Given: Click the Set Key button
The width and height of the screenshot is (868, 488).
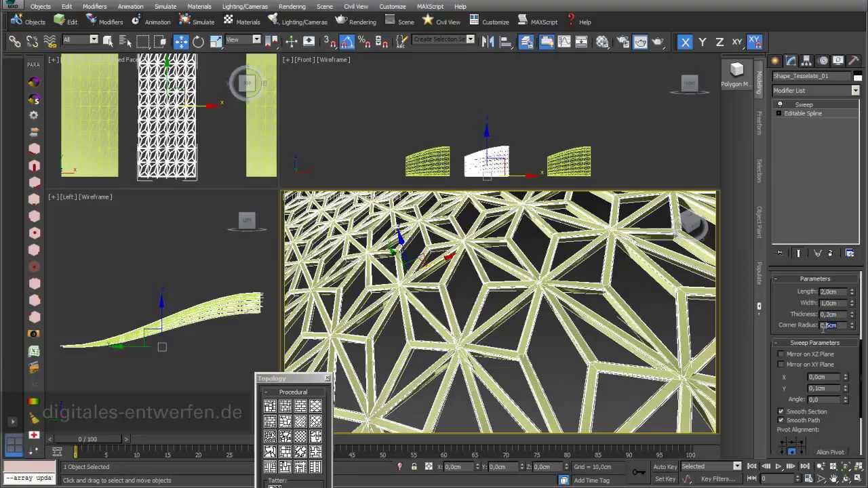Looking at the screenshot, I should coord(665,479).
